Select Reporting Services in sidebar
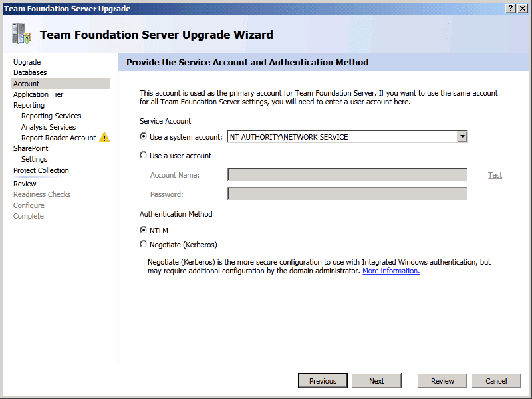The width and height of the screenshot is (532, 399). (51, 116)
